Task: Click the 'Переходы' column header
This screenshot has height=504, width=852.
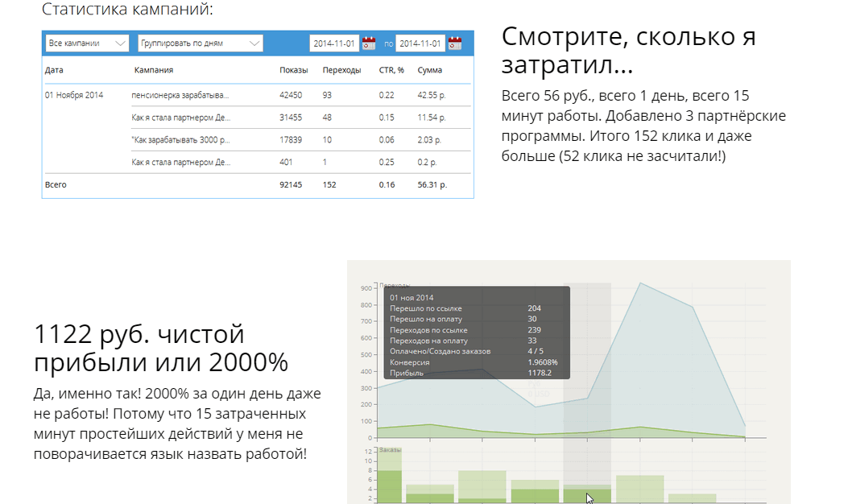Action: coord(341,70)
